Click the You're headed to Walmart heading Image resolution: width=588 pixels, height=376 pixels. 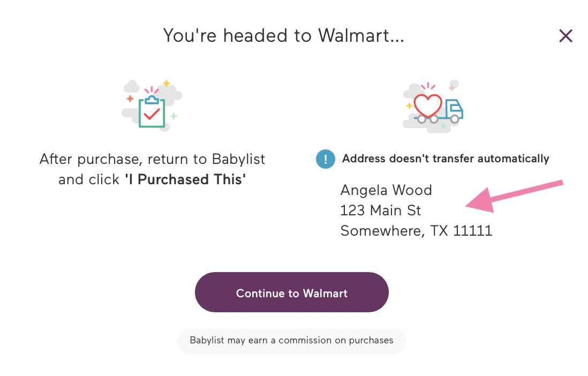(284, 36)
